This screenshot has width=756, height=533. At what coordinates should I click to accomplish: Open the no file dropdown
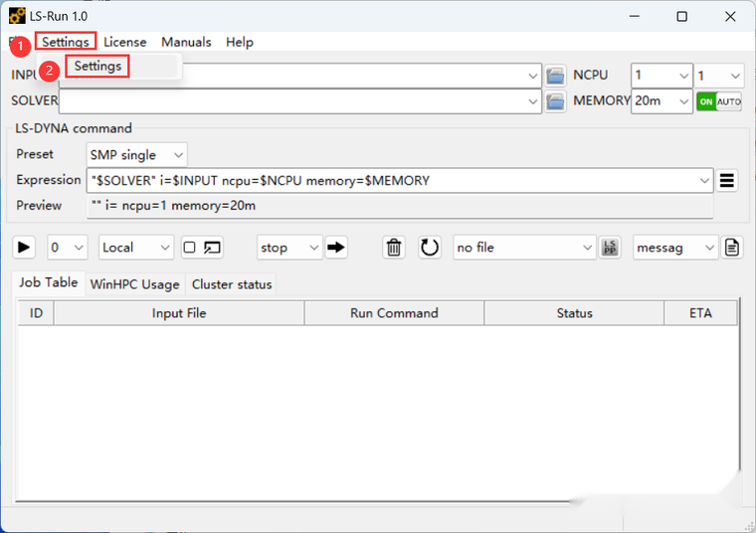524,248
